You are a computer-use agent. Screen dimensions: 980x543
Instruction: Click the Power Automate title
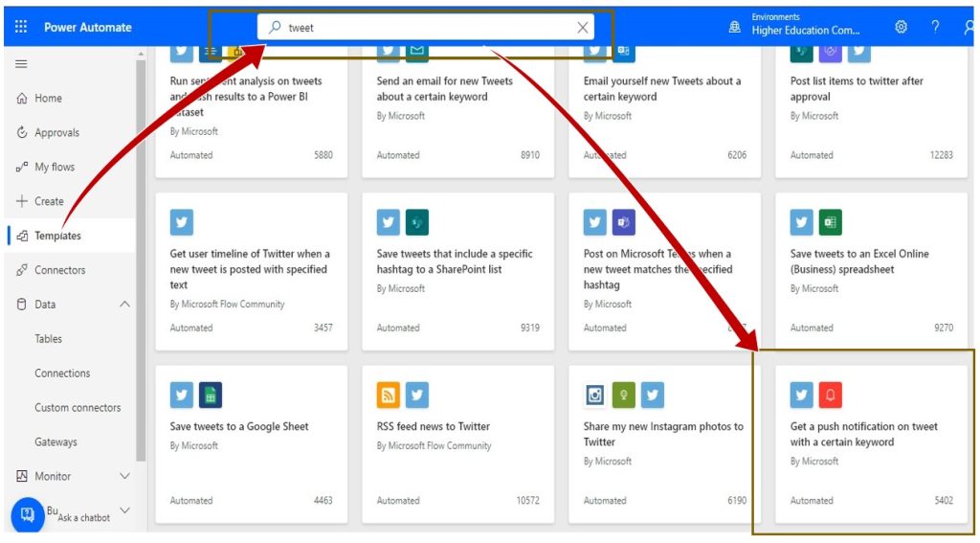87,27
